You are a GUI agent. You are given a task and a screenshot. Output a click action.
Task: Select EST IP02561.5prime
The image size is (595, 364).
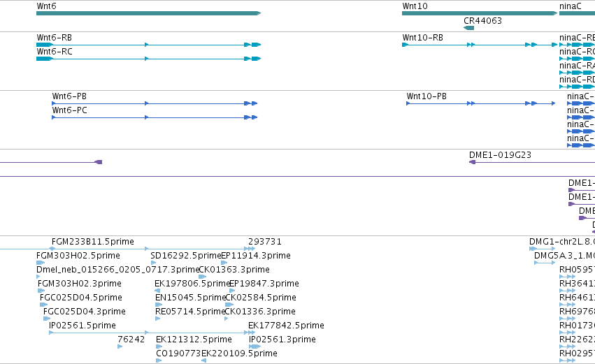click(x=83, y=326)
